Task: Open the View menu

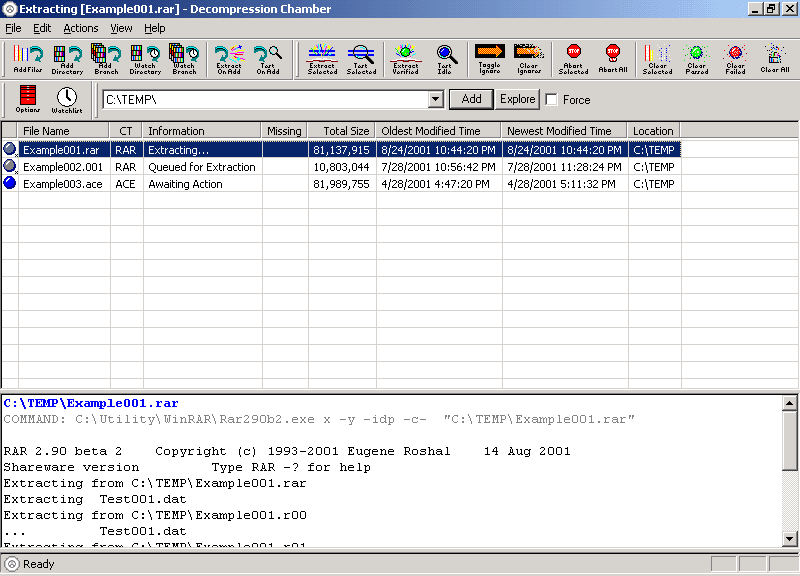Action: (x=121, y=29)
